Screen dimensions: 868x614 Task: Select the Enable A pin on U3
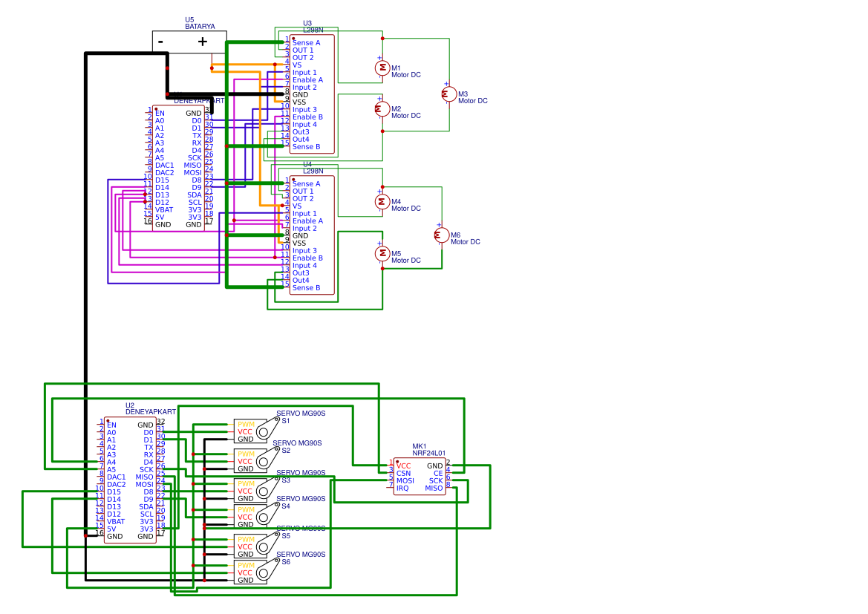click(x=308, y=79)
